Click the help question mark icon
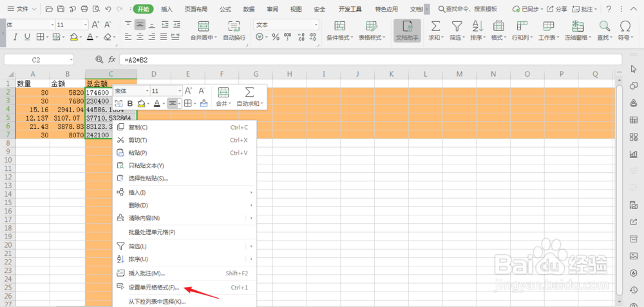The height and width of the screenshot is (307, 644). tap(609, 8)
